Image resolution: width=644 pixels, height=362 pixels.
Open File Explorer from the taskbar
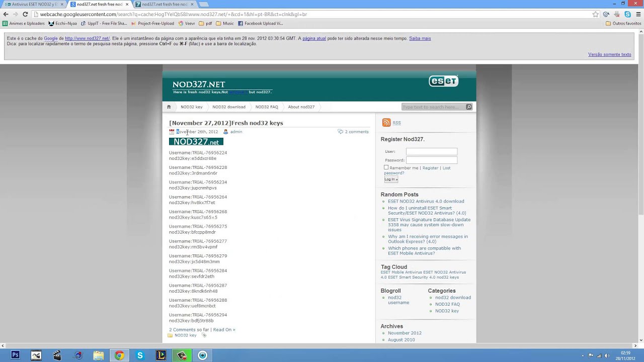pos(98,355)
